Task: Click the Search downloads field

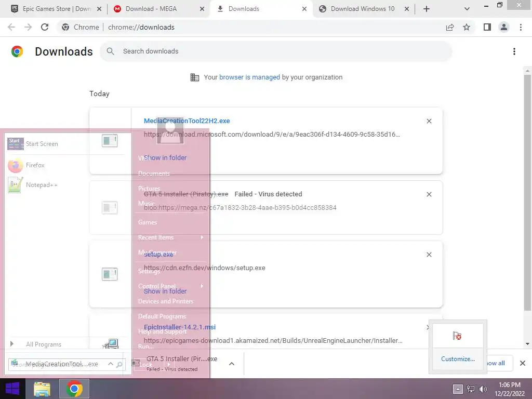Action: [x=276, y=51]
